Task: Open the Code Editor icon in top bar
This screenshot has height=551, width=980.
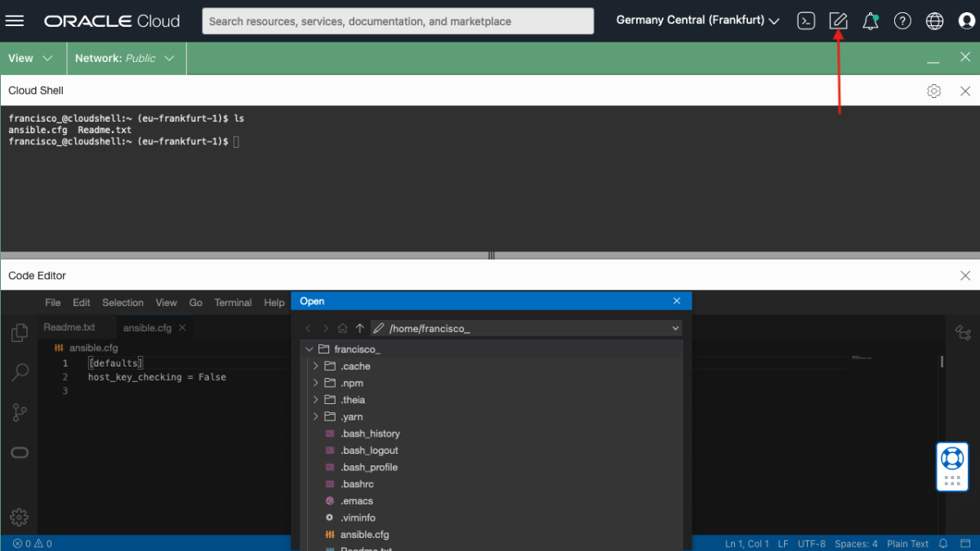Action: 838,20
